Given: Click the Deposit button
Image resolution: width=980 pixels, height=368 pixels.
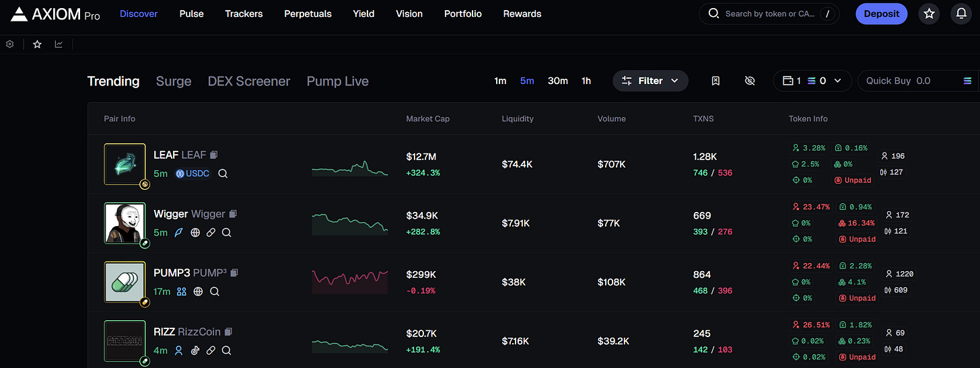Looking at the screenshot, I should point(881,13).
